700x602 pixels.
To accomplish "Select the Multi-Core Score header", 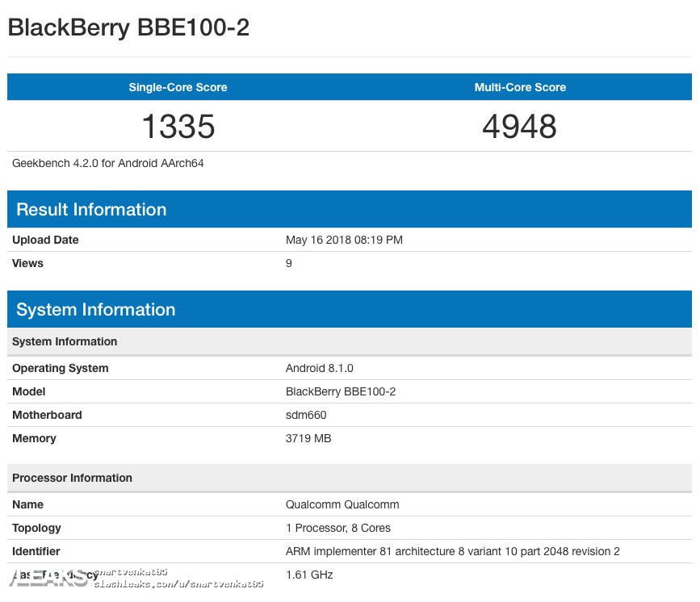I will click(x=520, y=87).
